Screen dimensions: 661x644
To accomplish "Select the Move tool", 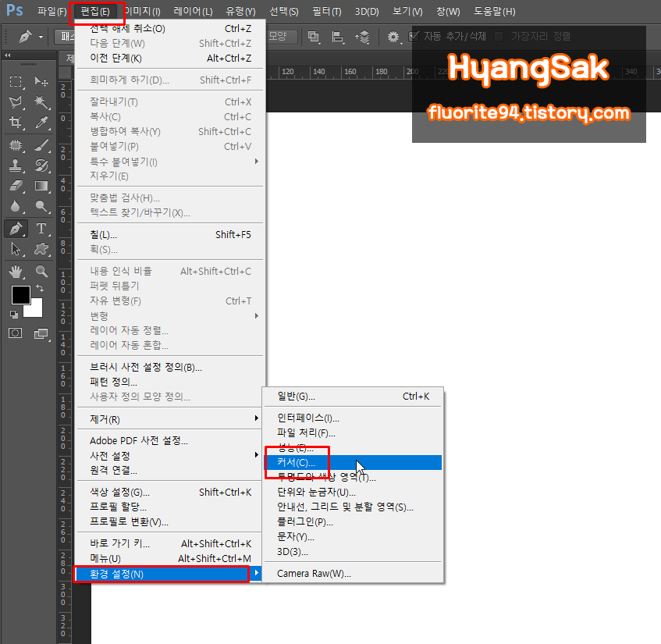I will click(x=41, y=81).
